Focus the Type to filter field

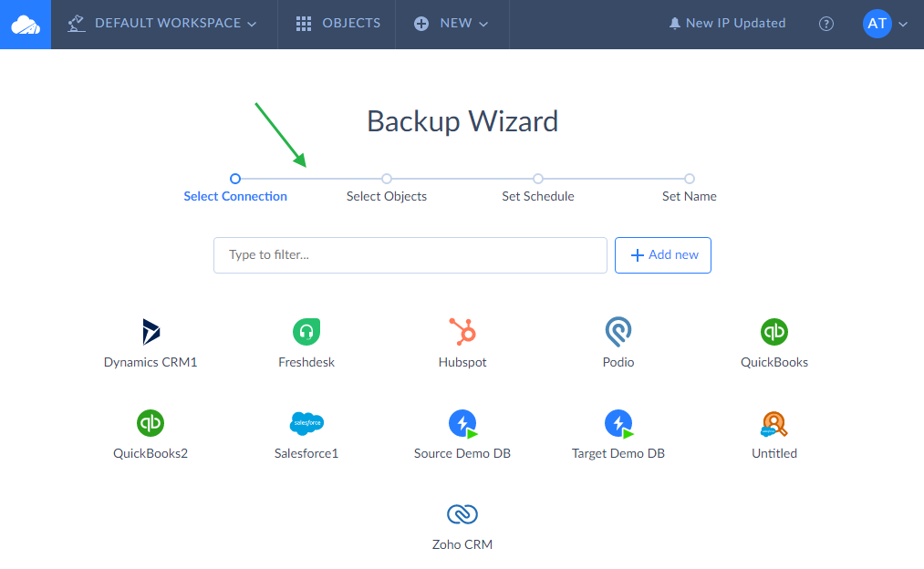tap(410, 255)
